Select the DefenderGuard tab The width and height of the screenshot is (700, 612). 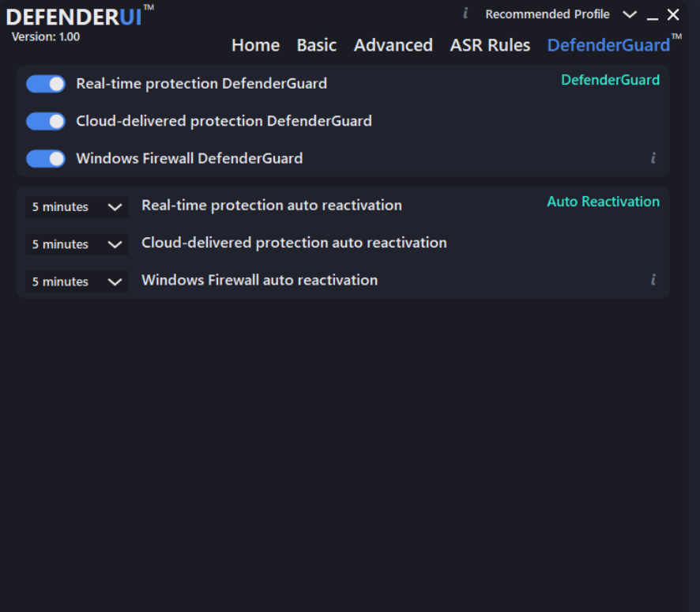click(615, 44)
